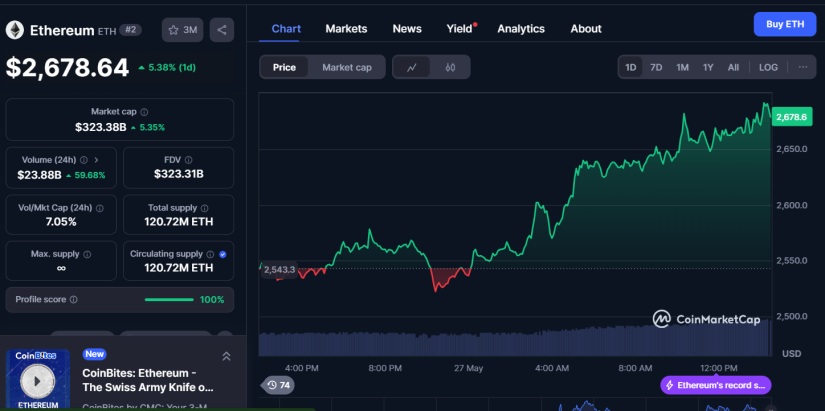Open the Chart tab
825x411 pixels.
(x=286, y=29)
